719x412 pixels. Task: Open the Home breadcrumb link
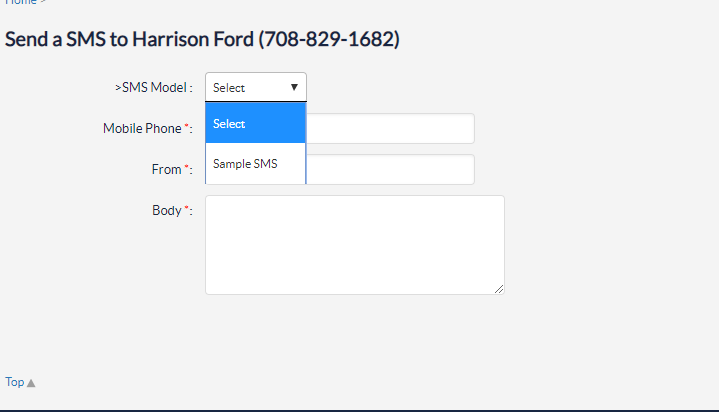pos(21,2)
